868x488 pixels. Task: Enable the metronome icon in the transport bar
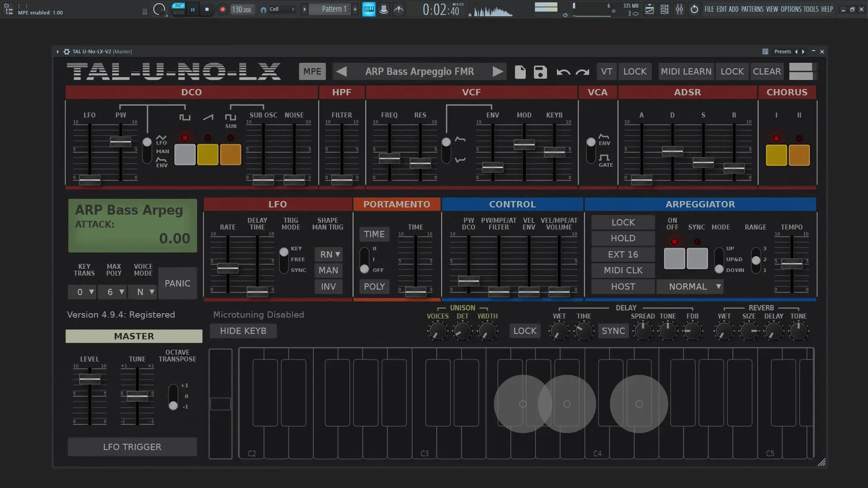pyautogui.click(x=384, y=9)
